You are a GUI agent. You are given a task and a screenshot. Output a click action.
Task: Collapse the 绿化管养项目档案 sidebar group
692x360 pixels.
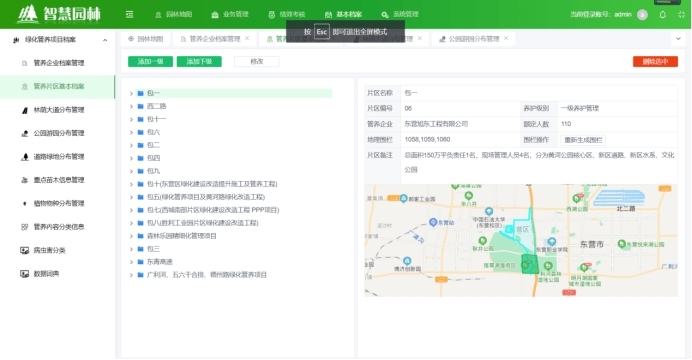click(105, 40)
